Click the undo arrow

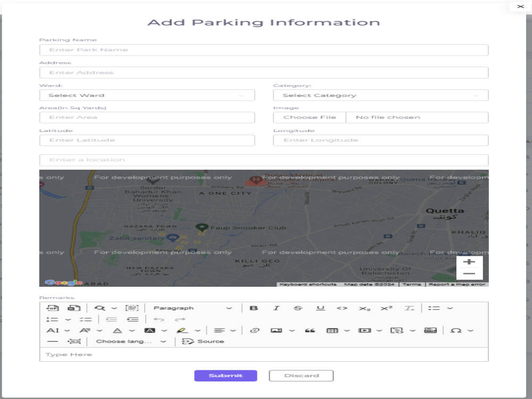pos(159,319)
